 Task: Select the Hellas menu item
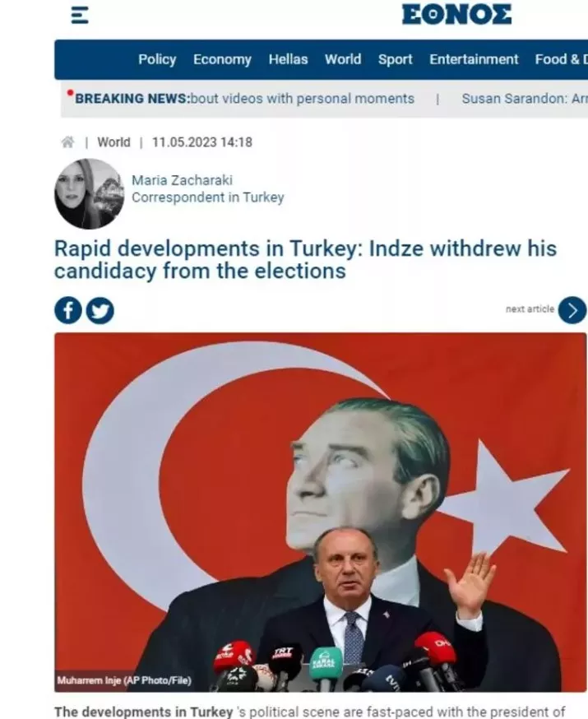(x=289, y=59)
